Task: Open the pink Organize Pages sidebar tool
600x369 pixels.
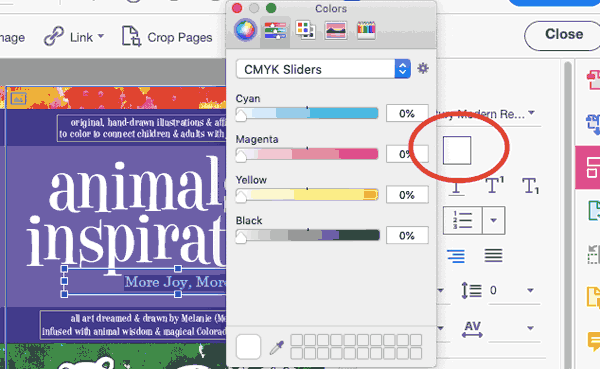Action: (588, 167)
